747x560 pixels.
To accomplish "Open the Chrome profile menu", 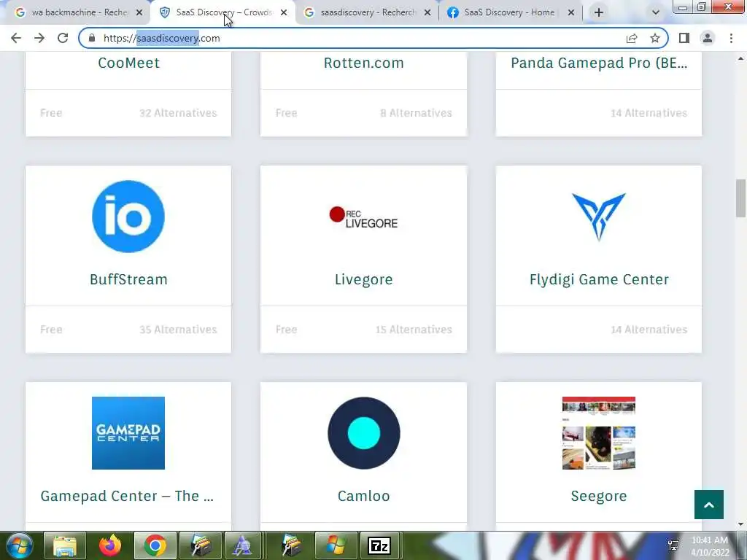I will [x=708, y=38].
